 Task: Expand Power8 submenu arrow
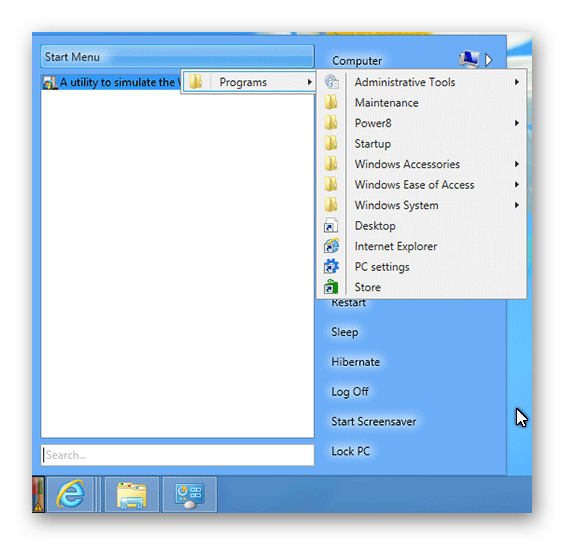[x=517, y=123]
